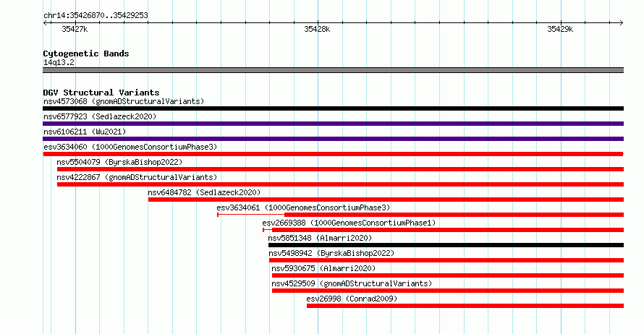The image size is (644, 334).
Task: Select the black nsv4573068 variant bar
Action: click(x=333, y=108)
